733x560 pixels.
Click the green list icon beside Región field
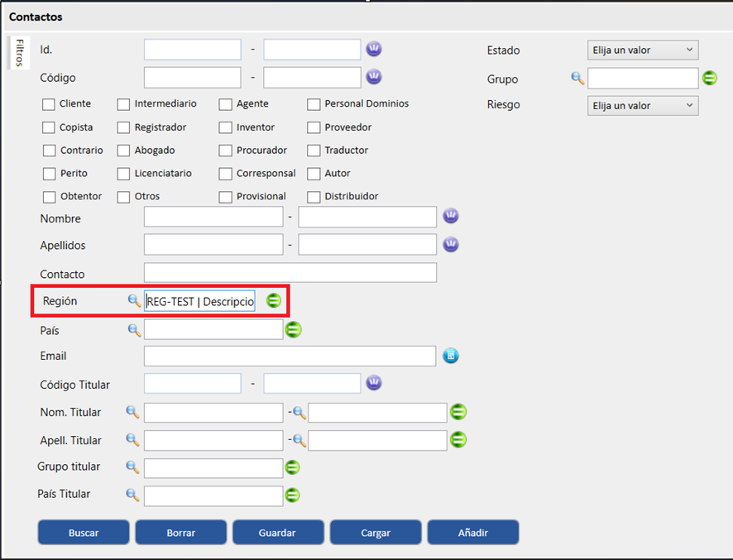(x=274, y=301)
